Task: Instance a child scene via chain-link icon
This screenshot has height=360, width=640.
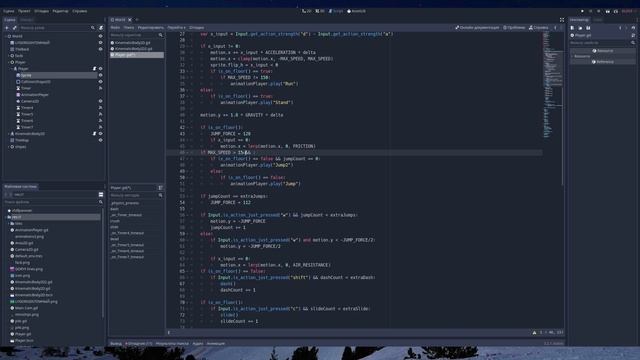Action: [15, 28]
